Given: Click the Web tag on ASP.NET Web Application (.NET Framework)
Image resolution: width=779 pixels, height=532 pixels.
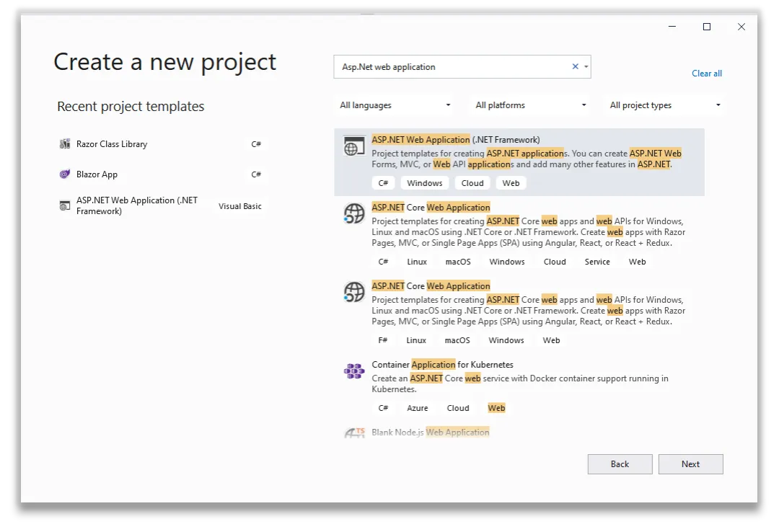Looking at the screenshot, I should 511,183.
